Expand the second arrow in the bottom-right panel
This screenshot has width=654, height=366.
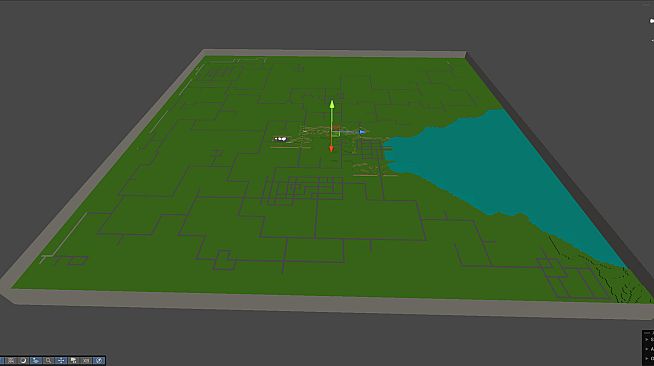[x=646, y=349]
